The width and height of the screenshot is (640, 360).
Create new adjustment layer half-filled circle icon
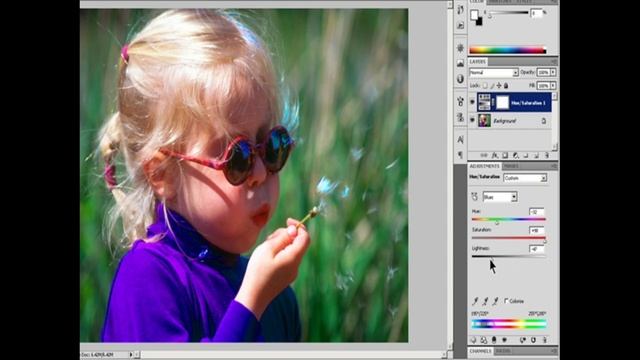coord(516,156)
